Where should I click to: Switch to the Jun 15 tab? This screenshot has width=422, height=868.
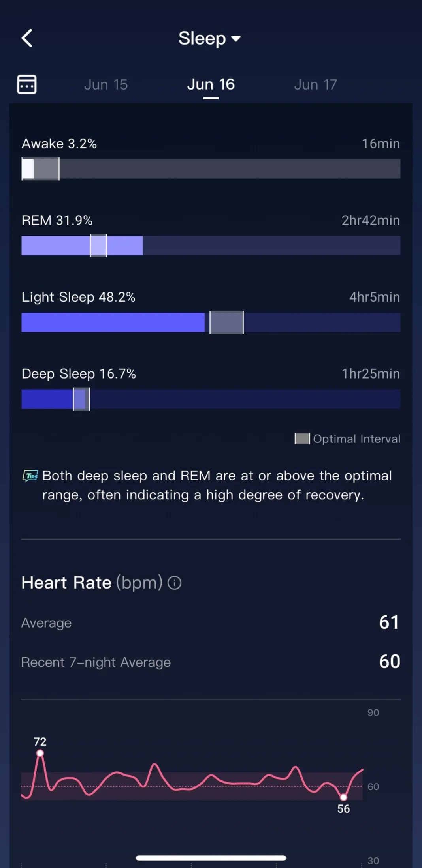[x=105, y=84]
